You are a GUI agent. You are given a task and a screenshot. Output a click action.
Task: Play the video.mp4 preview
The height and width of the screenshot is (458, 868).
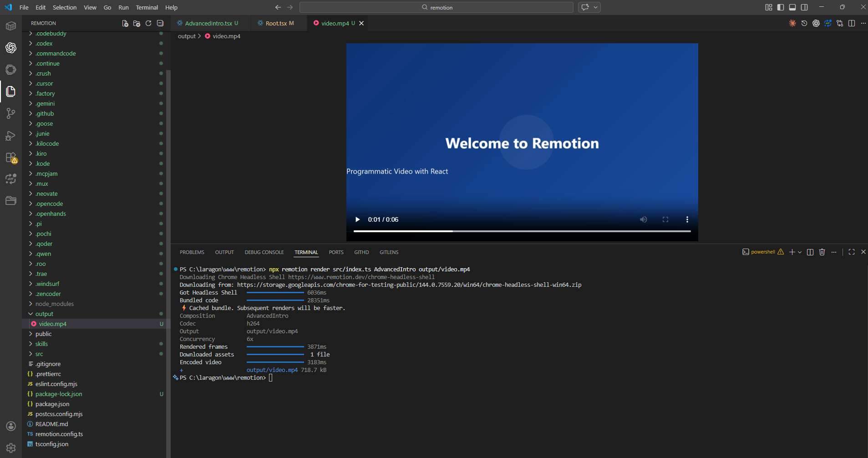pyautogui.click(x=357, y=219)
